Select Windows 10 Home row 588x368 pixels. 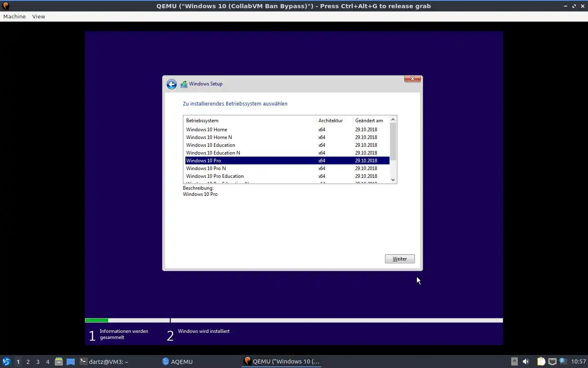click(287, 130)
